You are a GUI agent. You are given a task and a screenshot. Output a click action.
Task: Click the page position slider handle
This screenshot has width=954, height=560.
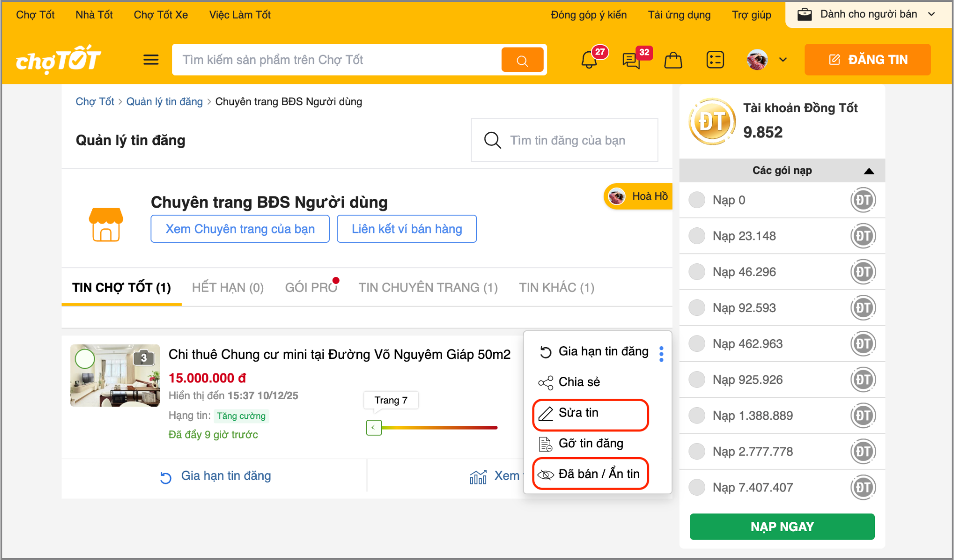click(374, 427)
